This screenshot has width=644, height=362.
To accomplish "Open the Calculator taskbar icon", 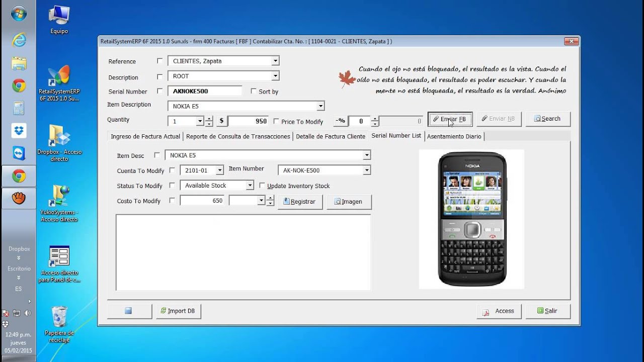I will click(x=19, y=108).
